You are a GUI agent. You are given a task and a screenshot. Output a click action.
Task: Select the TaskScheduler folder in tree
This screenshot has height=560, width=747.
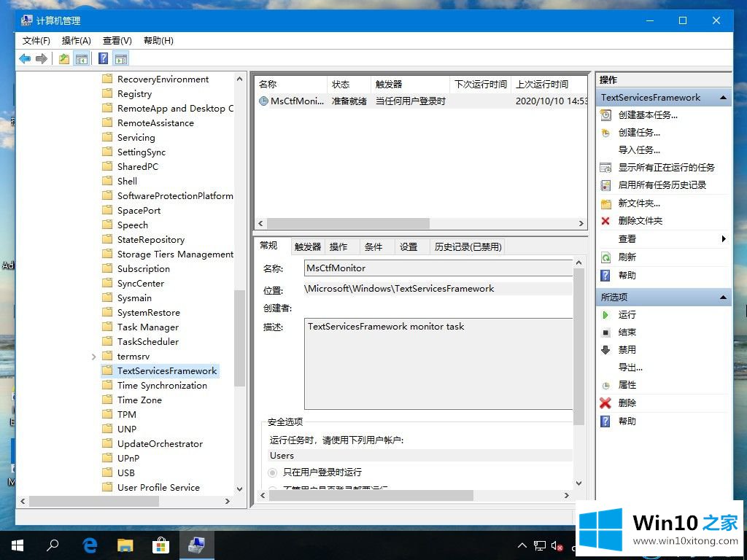pos(147,341)
